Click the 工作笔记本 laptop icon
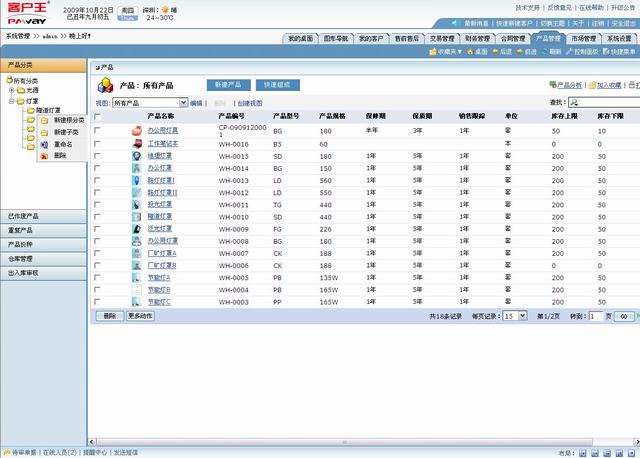The width and height of the screenshot is (640, 458). click(x=138, y=144)
